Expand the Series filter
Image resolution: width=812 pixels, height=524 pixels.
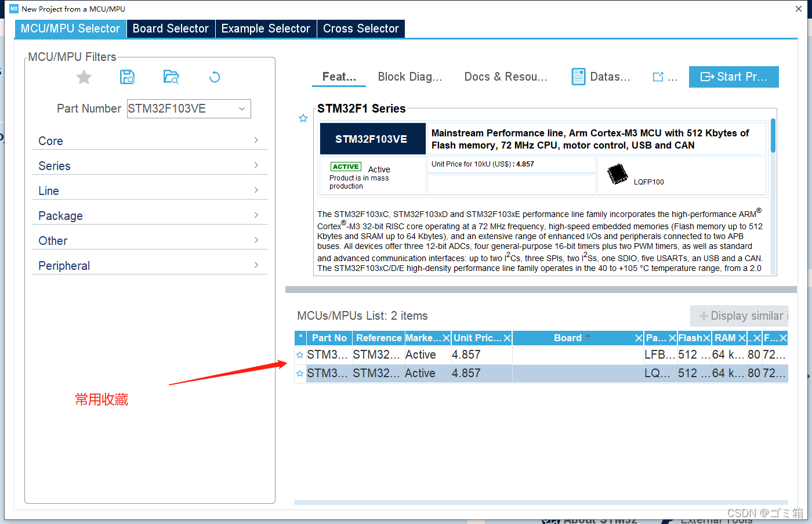click(x=150, y=166)
